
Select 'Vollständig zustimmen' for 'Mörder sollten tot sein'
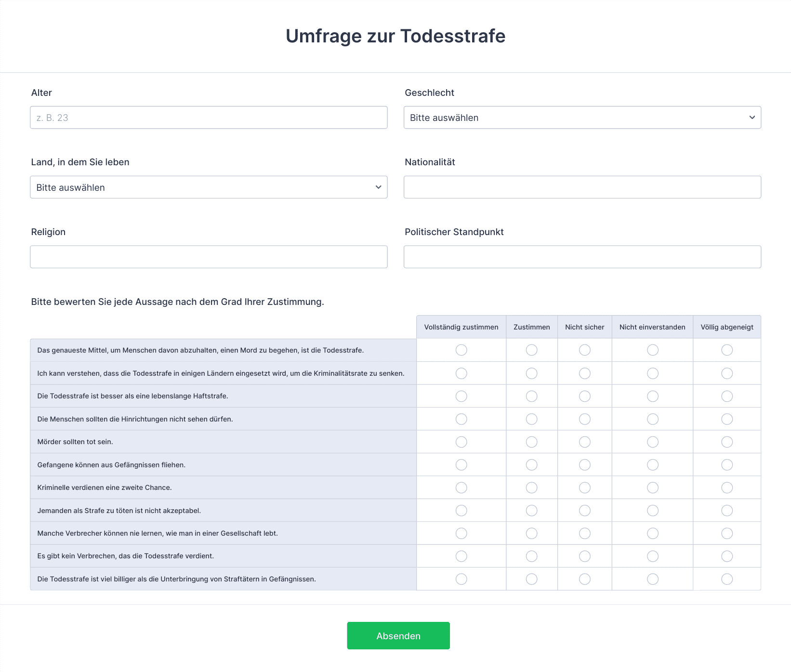click(461, 442)
